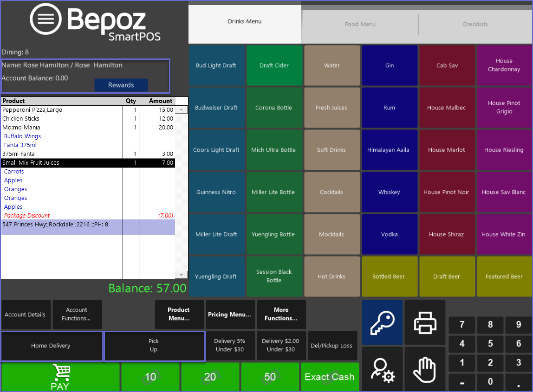Select Mo:mo Mania order line
Screen dimensions: 533x392
pyautogui.click(x=88, y=128)
